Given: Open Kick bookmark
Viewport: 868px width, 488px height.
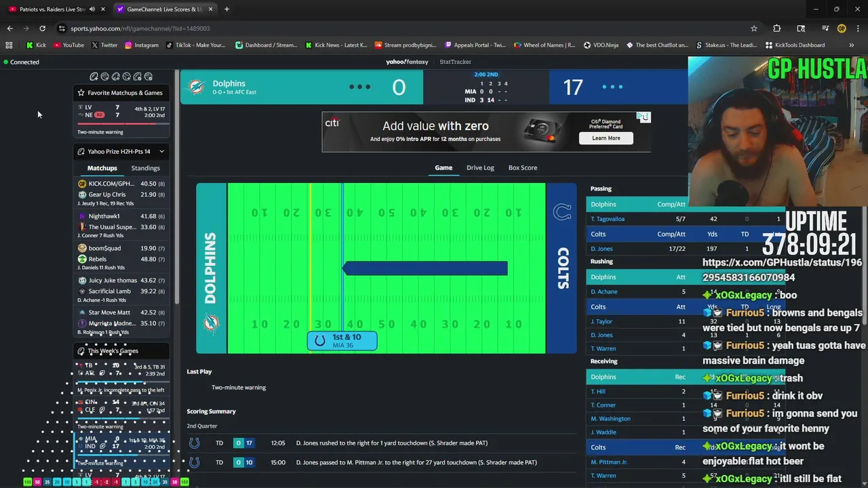Looking at the screenshot, I should (37, 45).
